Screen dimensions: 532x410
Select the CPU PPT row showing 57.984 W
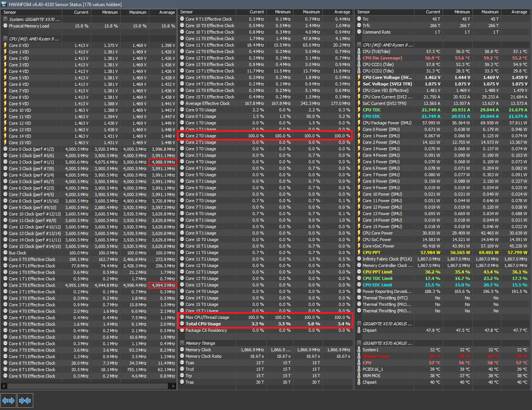443,252
